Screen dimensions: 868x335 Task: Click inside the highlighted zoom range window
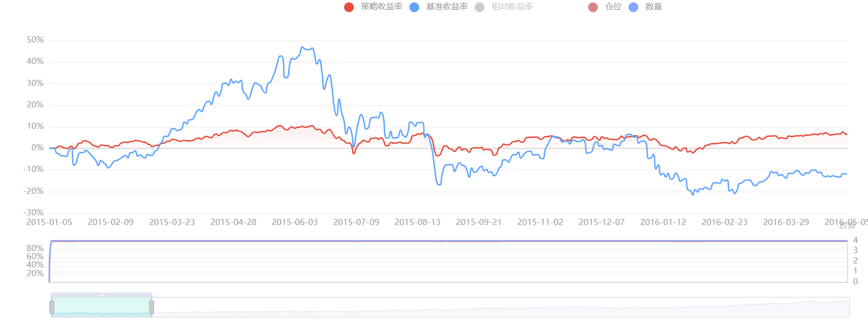[102, 307]
